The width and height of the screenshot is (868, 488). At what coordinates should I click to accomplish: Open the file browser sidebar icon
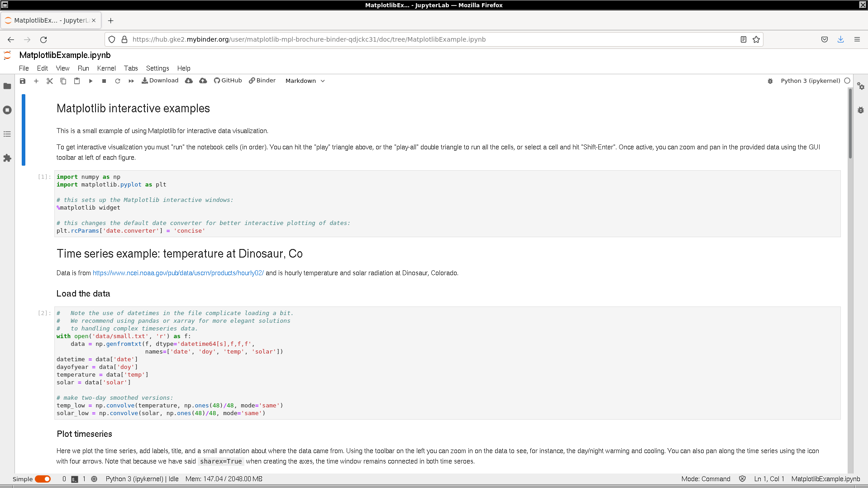point(7,86)
